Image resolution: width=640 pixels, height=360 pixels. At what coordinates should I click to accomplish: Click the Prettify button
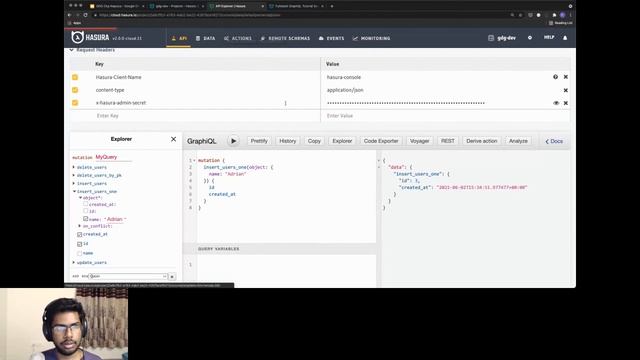(x=259, y=141)
